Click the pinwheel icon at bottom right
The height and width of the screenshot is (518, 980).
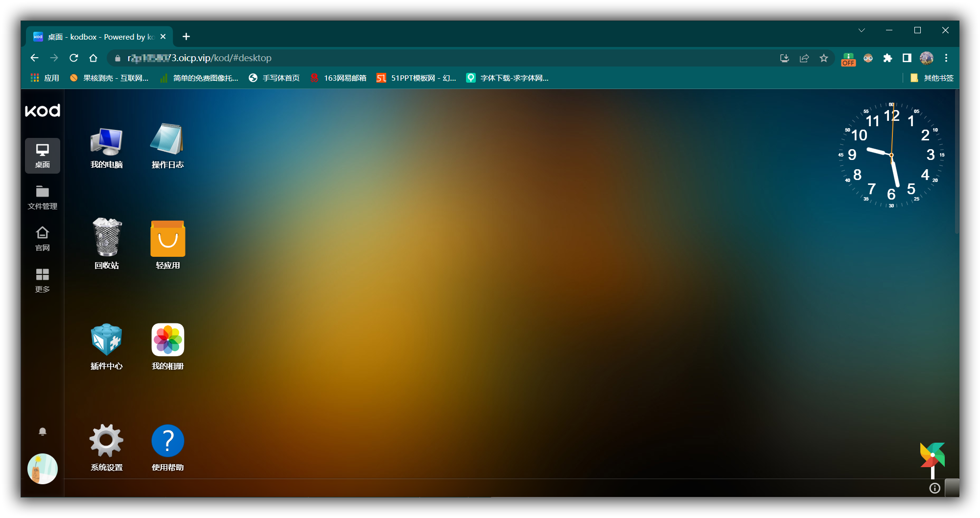point(933,460)
